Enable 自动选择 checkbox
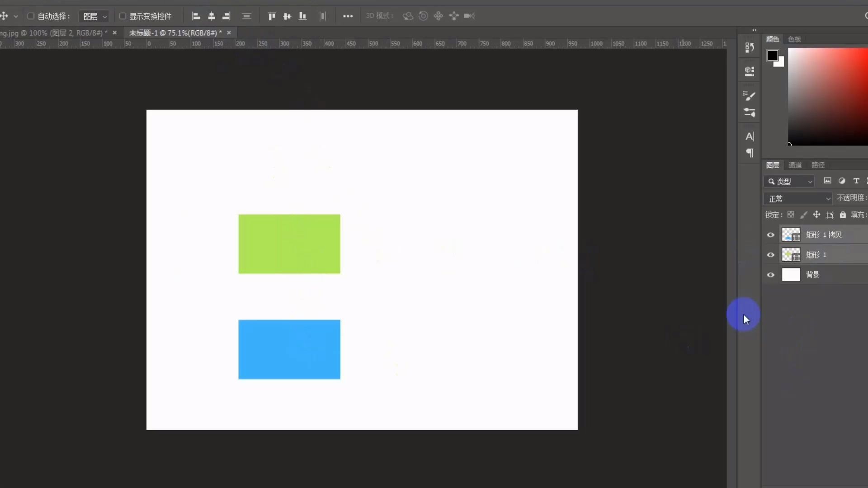 pyautogui.click(x=30, y=16)
